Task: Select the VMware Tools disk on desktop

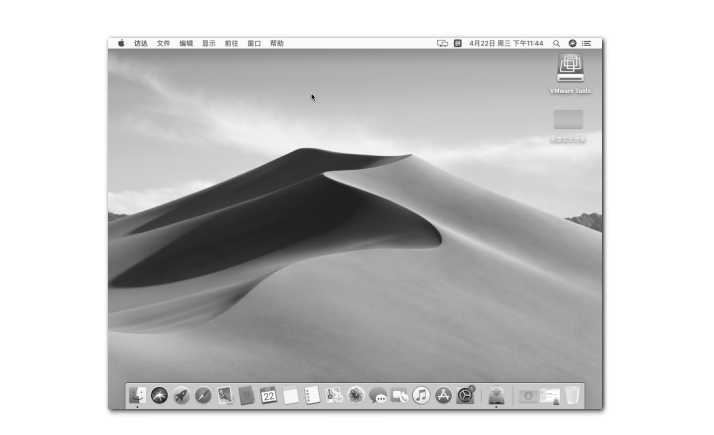Action: 570,74
